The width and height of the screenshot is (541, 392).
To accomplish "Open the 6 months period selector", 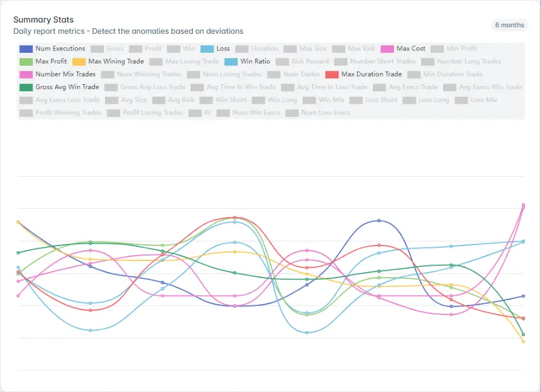I will (x=509, y=26).
